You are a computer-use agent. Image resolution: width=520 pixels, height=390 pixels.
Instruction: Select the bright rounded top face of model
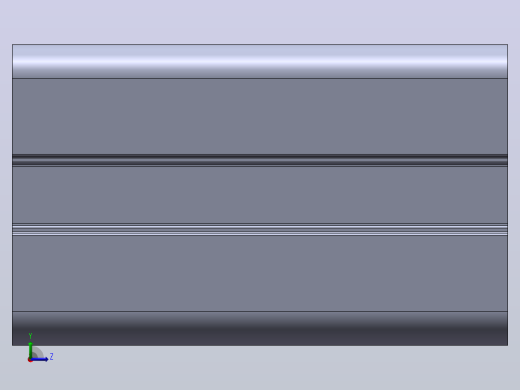pos(260,61)
